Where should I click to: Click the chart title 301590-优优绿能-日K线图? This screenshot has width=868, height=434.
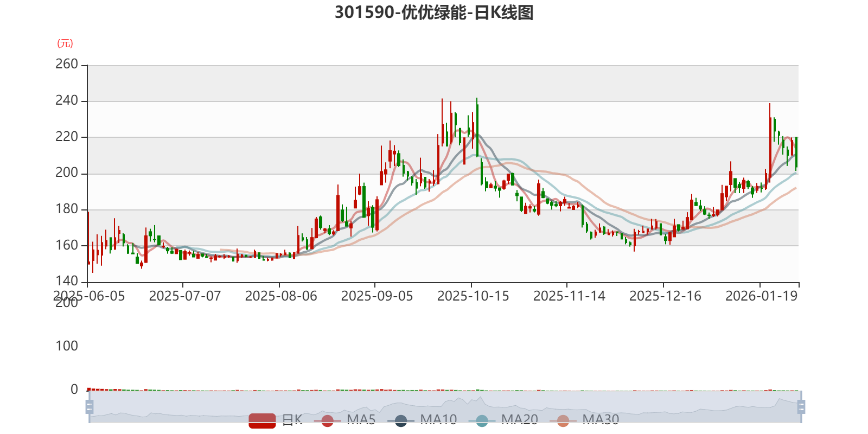434,12
